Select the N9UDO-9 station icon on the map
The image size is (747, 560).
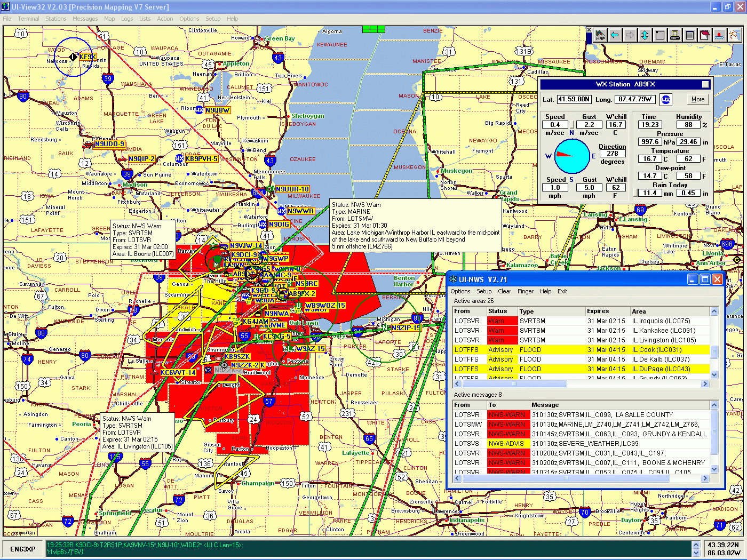click(88, 144)
